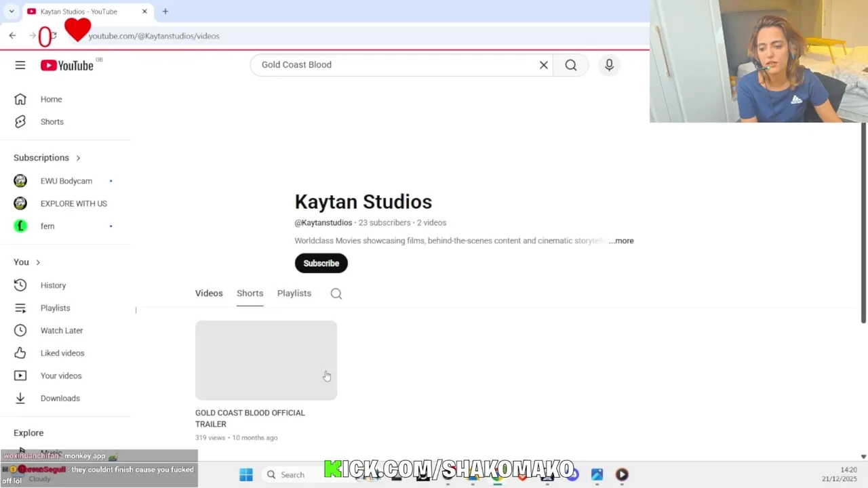
Task: Click the scrollbar down arrow
Action: pos(863,457)
